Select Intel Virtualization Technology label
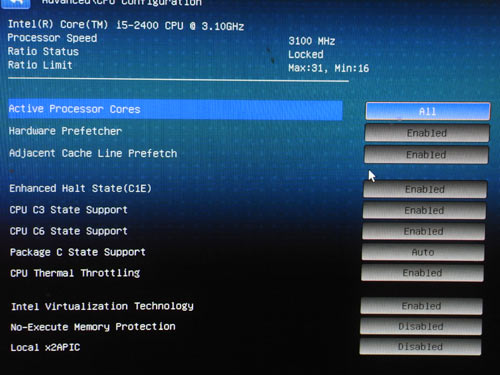 tap(102, 306)
